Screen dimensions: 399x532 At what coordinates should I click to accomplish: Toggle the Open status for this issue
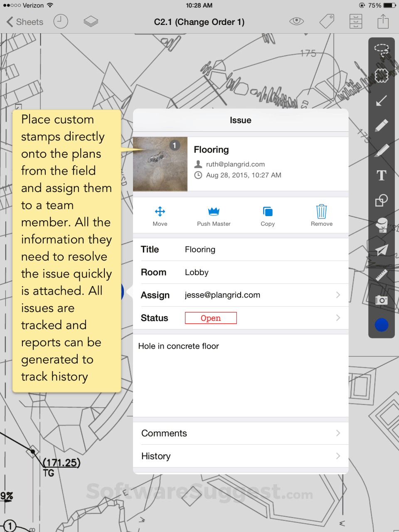[211, 318]
